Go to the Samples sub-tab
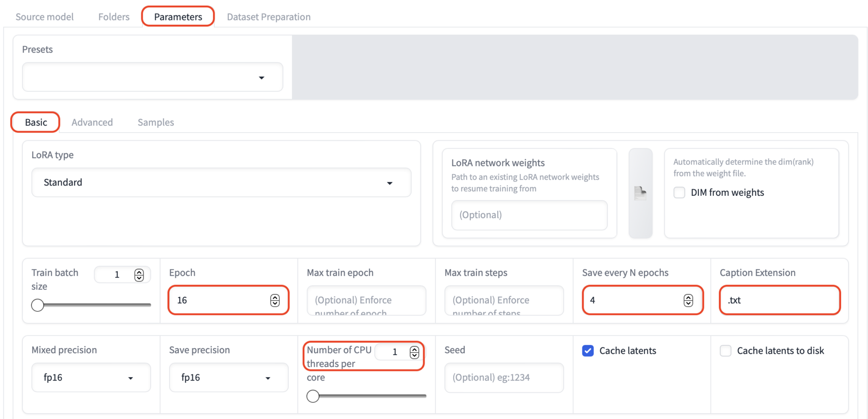This screenshot has height=419, width=868. (x=156, y=122)
